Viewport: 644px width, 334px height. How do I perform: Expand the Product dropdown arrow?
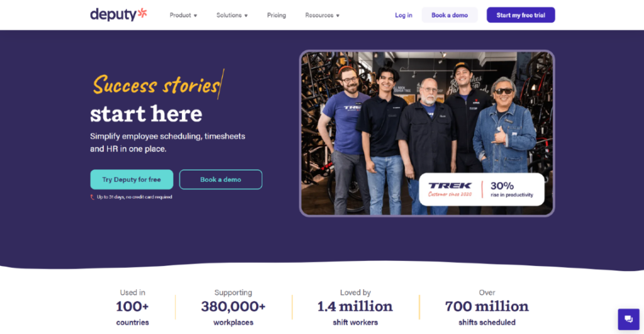(196, 16)
